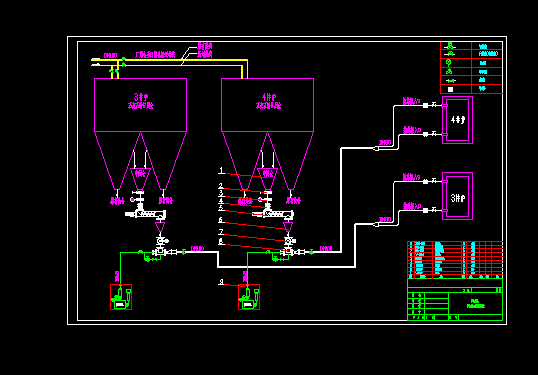Click the 4# furnace box on the right
538x375 pixels.
457,120
